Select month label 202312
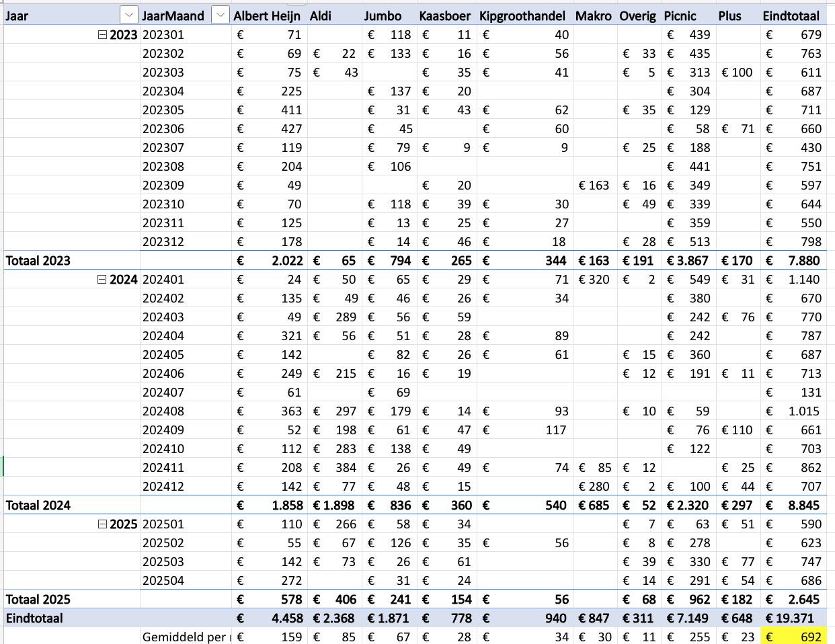This screenshot has width=835, height=644. coord(163,242)
